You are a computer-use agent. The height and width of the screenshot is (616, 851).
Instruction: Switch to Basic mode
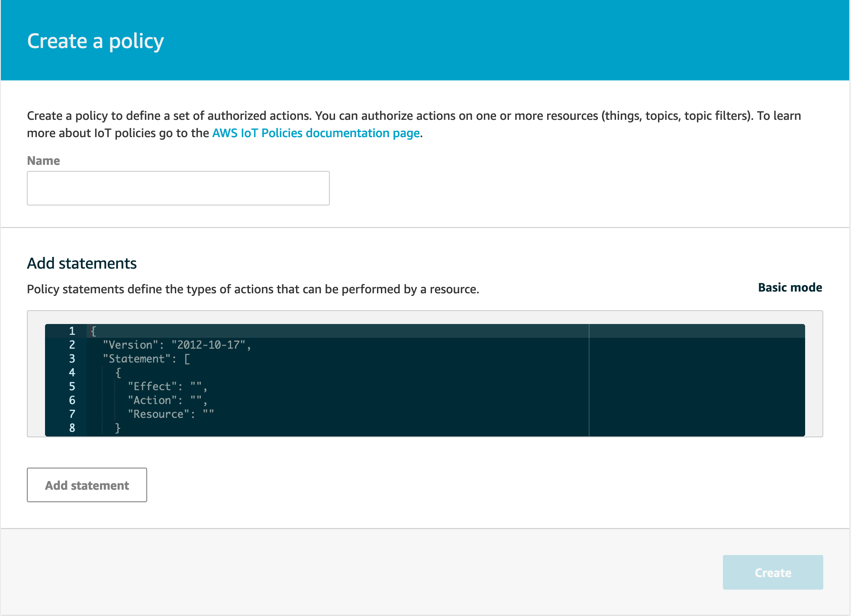[790, 288]
